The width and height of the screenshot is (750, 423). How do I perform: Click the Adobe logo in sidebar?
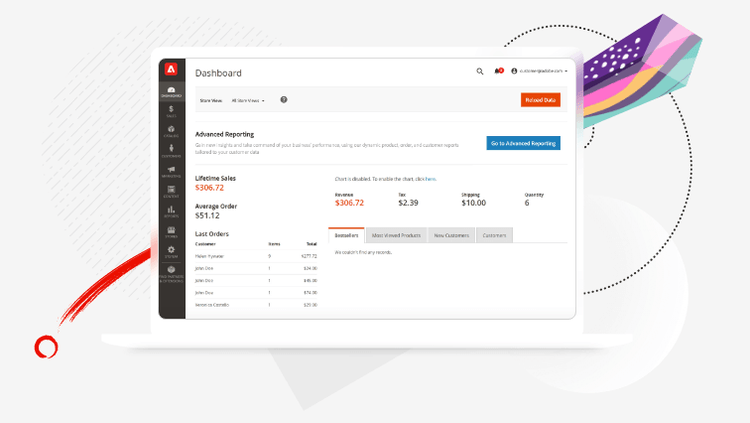[172, 69]
